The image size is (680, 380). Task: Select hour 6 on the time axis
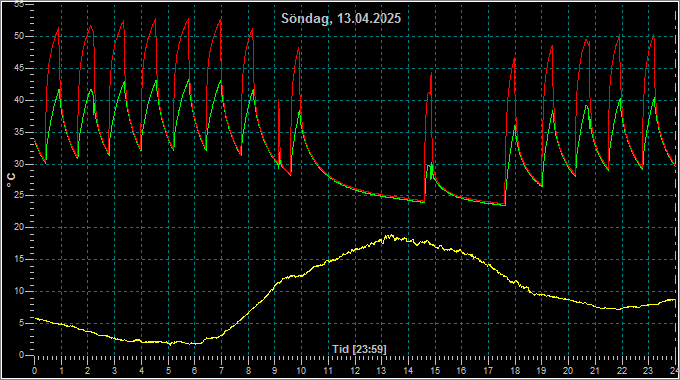(x=195, y=371)
